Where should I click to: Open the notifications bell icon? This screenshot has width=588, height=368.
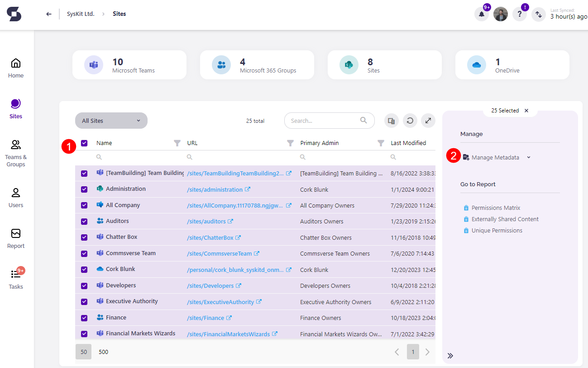[481, 14]
